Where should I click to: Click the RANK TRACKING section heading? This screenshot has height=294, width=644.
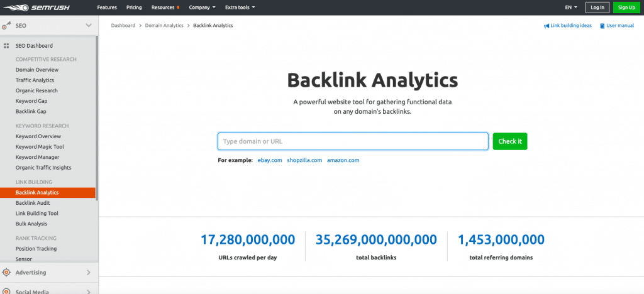click(36, 238)
